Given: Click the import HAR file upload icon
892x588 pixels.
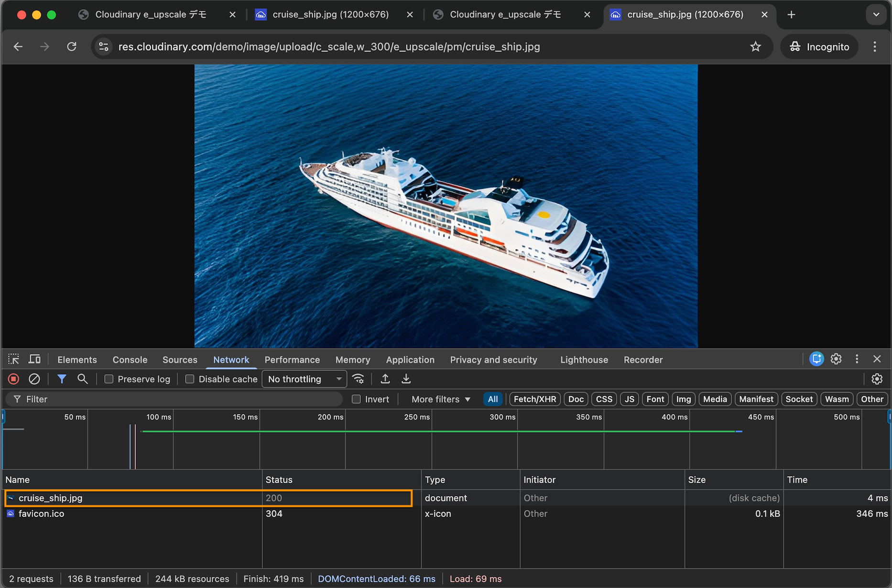Looking at the screenshot, I should [385, 379].
